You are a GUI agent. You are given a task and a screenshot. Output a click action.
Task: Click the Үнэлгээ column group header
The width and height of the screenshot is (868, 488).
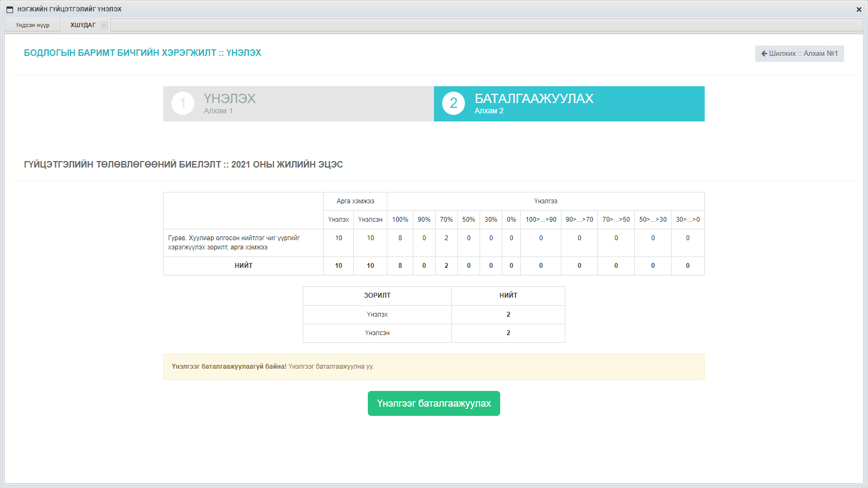coord(546,201)
